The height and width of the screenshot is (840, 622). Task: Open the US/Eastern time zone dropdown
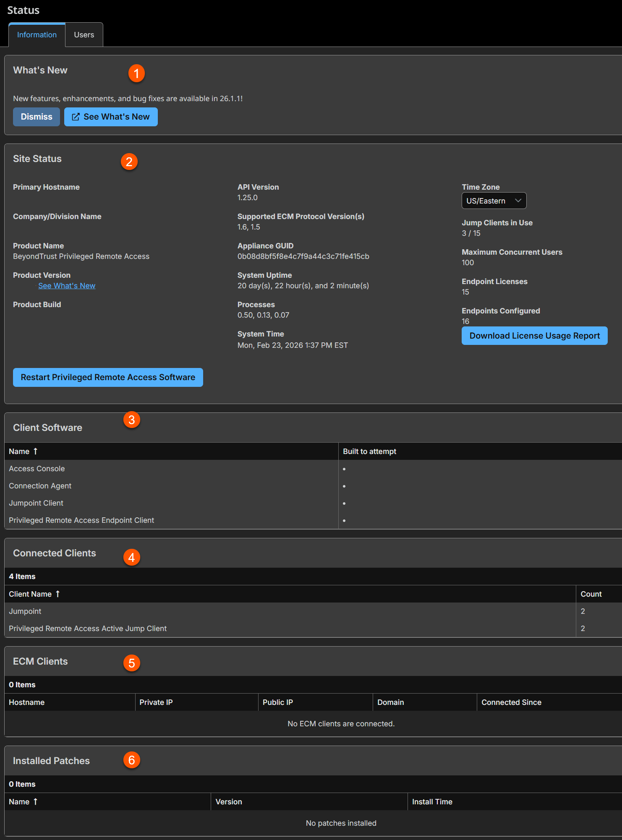point(494,201)
